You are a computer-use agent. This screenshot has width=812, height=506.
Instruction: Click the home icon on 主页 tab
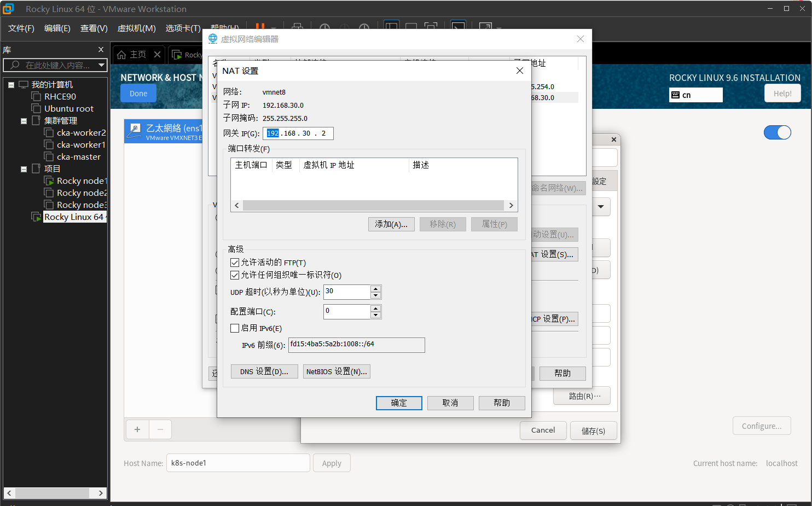point(121,55)
